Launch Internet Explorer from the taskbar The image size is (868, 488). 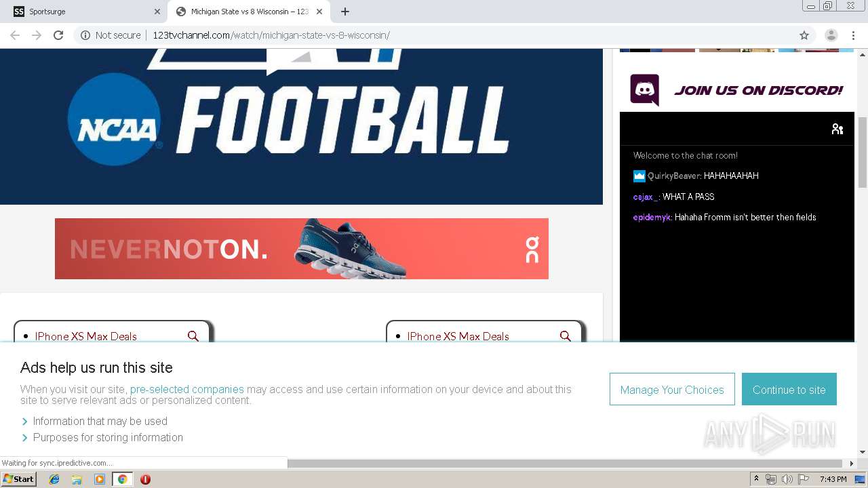pos(54,479)
